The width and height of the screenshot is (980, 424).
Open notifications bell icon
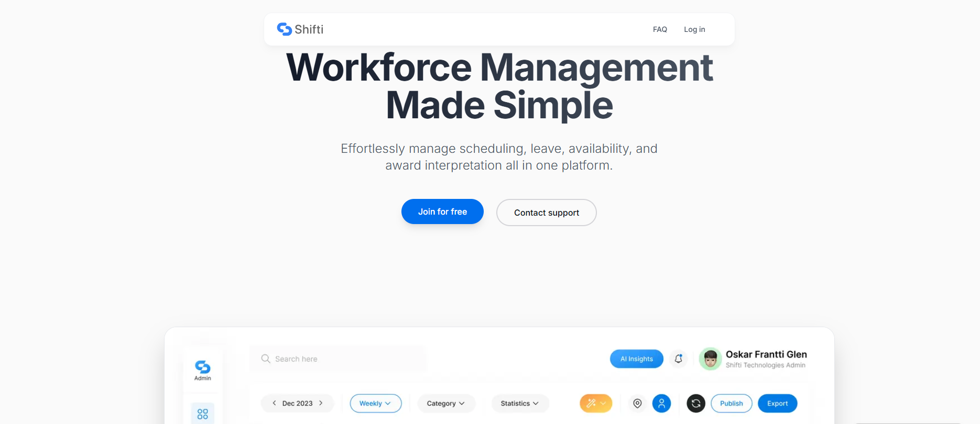(679, 359)
